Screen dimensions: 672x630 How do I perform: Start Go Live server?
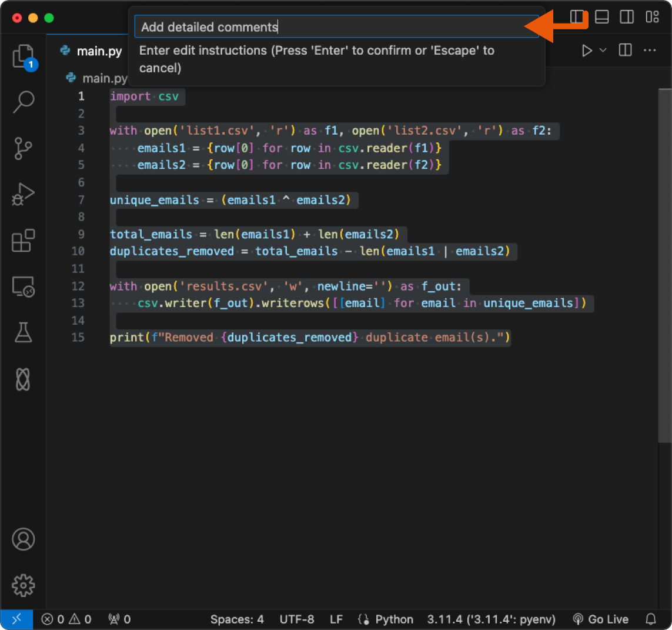(x=600, y=619)
